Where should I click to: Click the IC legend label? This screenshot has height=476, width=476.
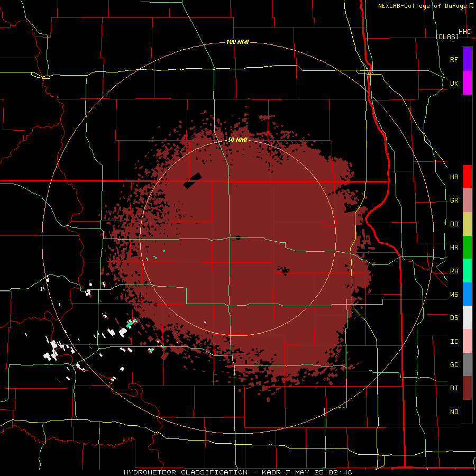click(454, 342)
